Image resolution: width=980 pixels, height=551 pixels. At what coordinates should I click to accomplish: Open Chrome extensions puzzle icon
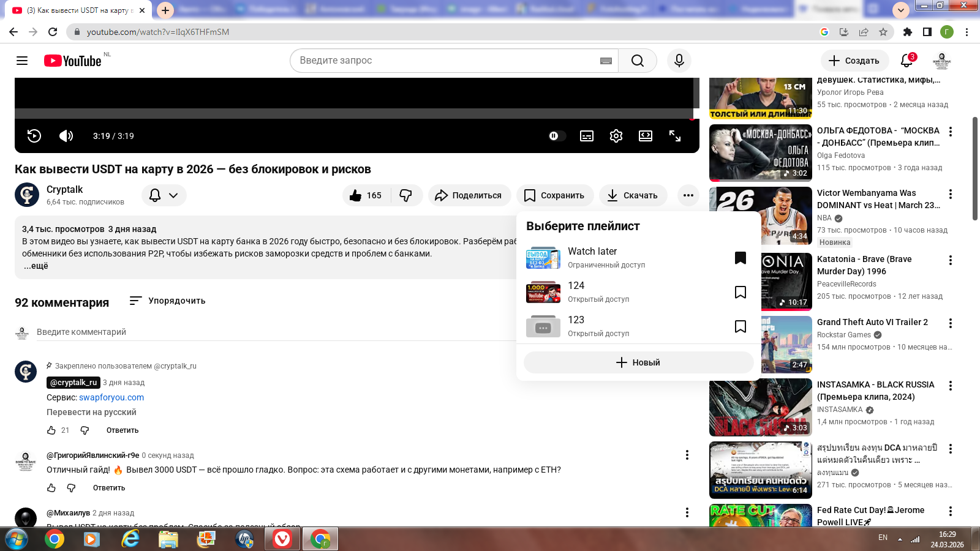pyautogui.click(x=908, y=32)
